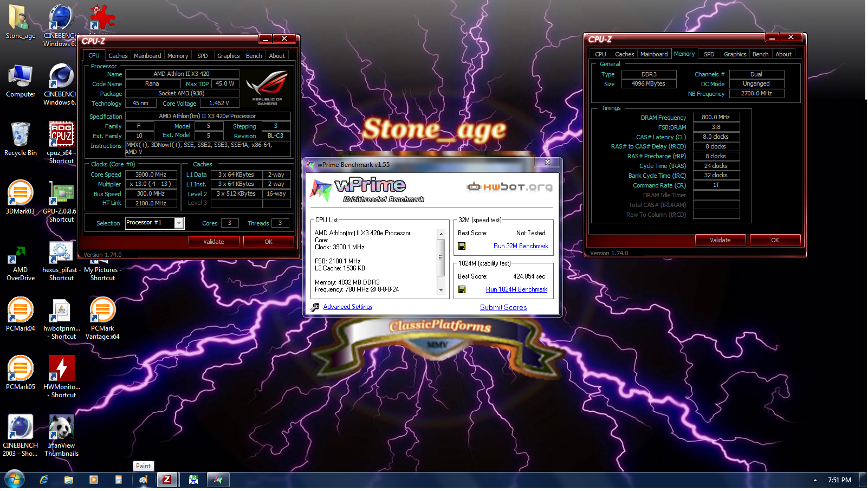Viewport: 868px width, 491px height.
Task: Launch CINEBENCH 2003 desktop icon
Action: point(20,436)
